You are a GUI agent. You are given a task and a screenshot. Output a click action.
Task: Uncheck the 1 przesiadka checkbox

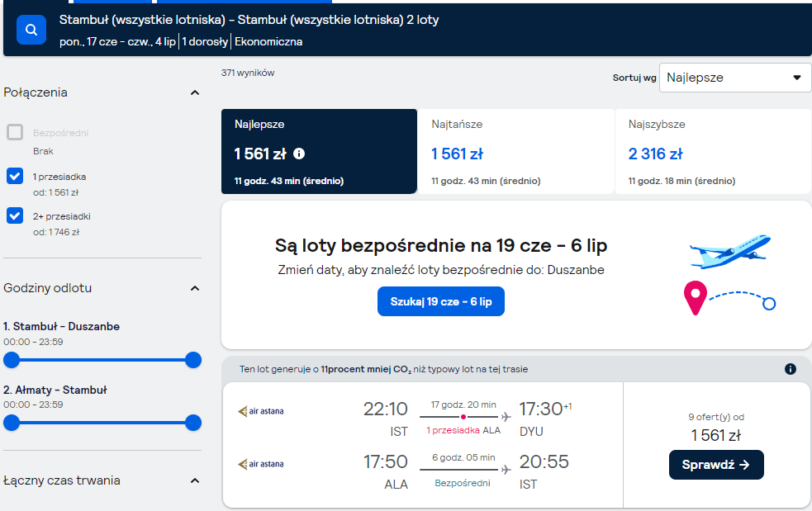coord(15,176)
